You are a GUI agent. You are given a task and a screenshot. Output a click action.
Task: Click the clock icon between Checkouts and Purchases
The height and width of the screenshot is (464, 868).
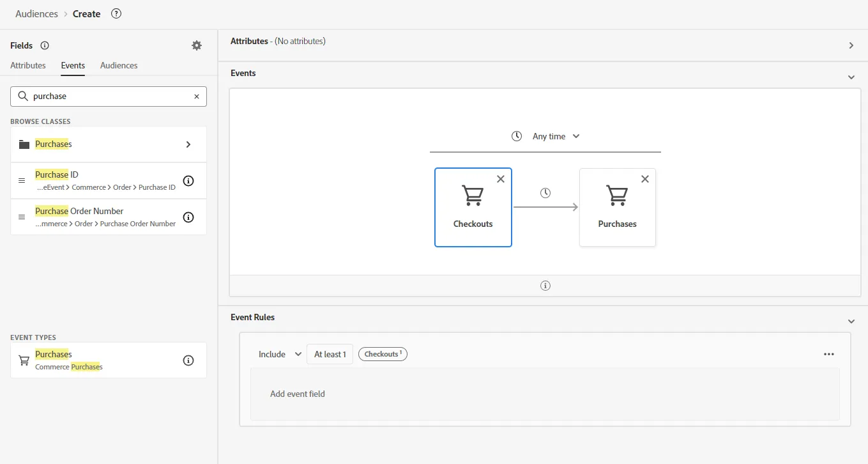[x=545, y=193]
